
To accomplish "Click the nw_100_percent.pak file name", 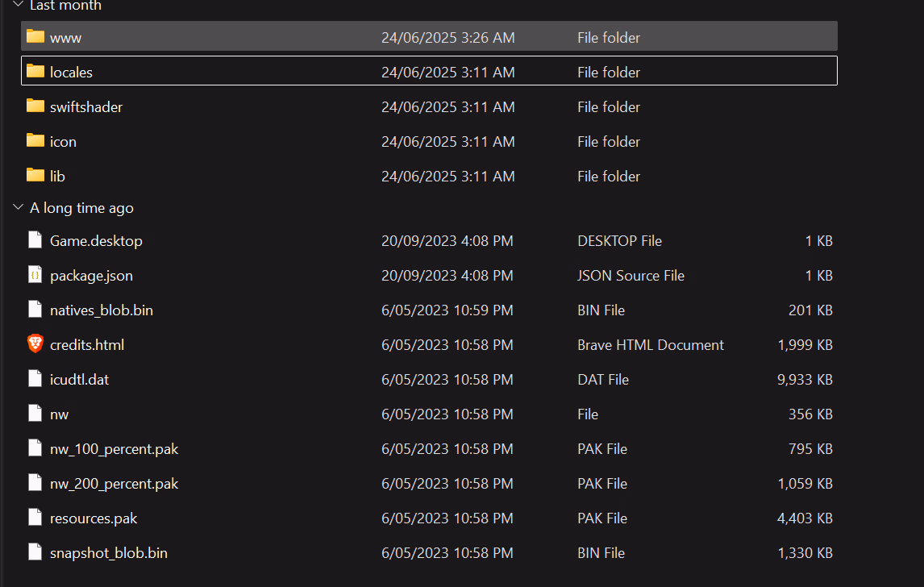I will tap(114, 449).
